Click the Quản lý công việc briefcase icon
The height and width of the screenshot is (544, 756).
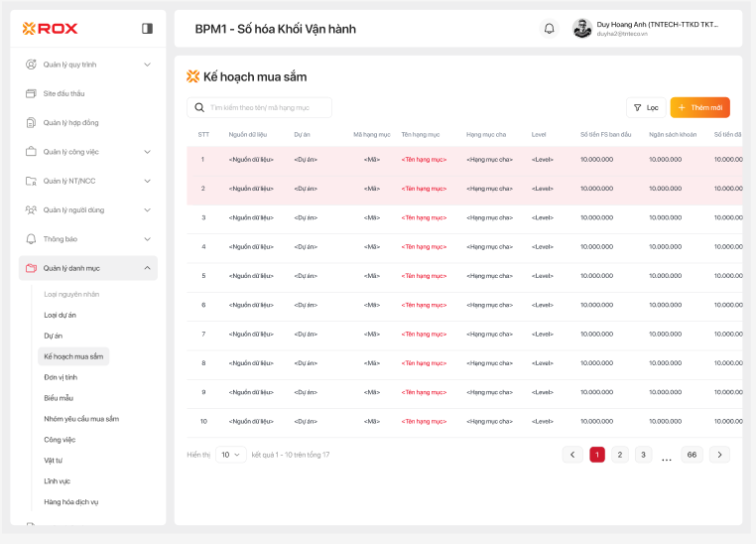pos(31,152)
